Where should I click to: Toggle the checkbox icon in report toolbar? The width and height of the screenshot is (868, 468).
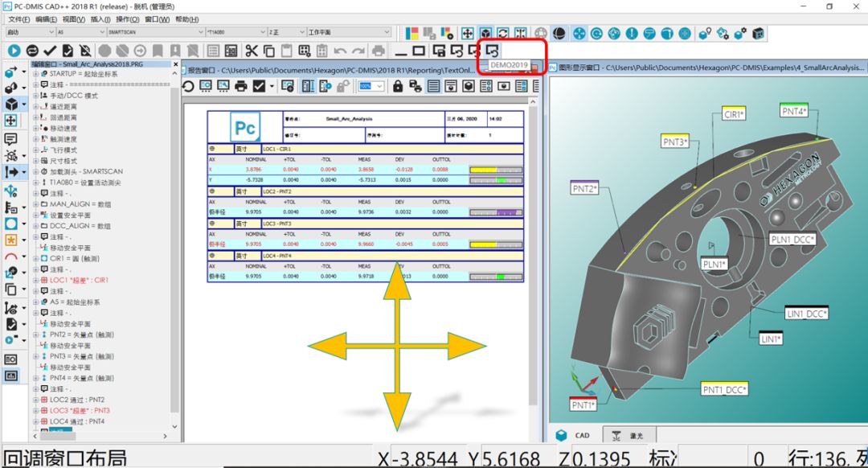pos(259,86)
